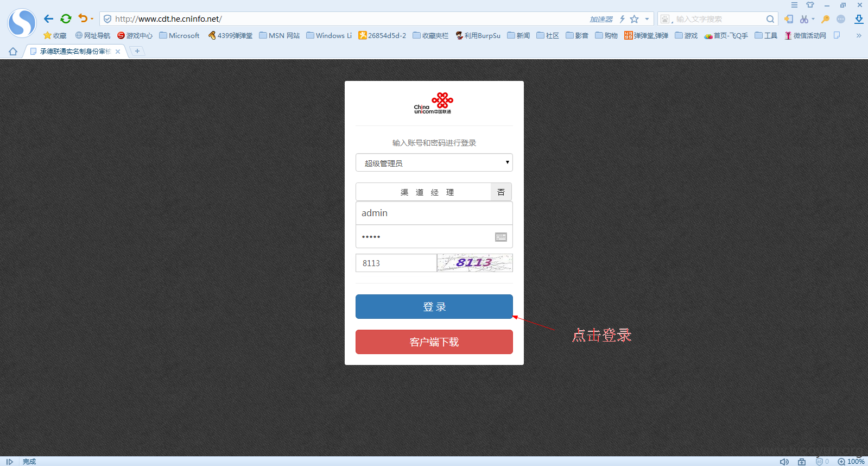Click the China Unicom logo
The width and height of the screenshot is (868, 466).
pyautogui.click(x=433, y=103)
